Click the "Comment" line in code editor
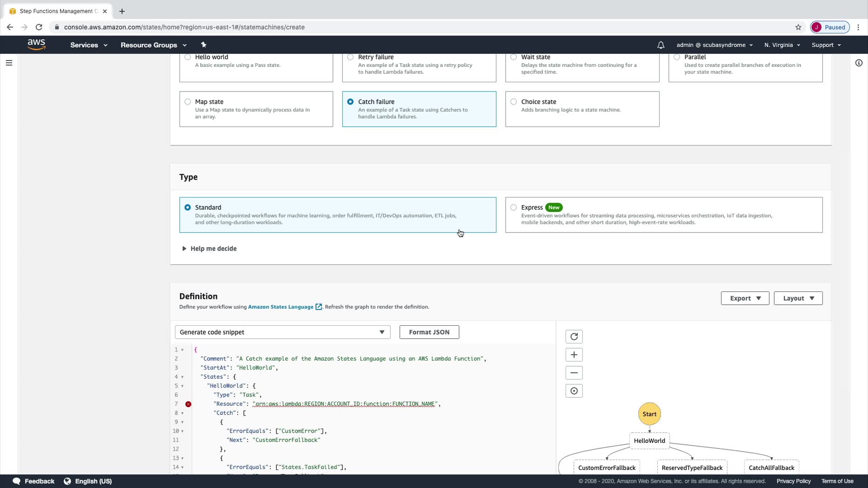 coord(343,359)
